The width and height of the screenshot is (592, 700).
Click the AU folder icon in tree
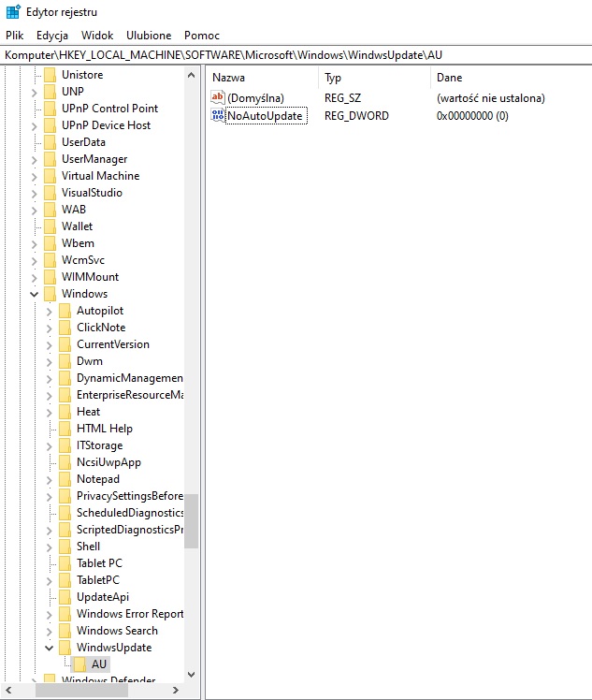click(x=79, y=664)
